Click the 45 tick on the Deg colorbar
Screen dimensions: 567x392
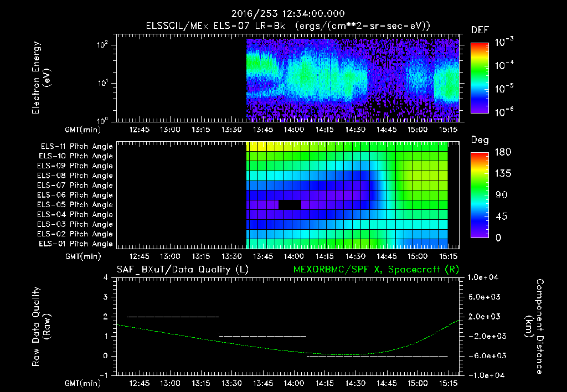coord(502,216)
